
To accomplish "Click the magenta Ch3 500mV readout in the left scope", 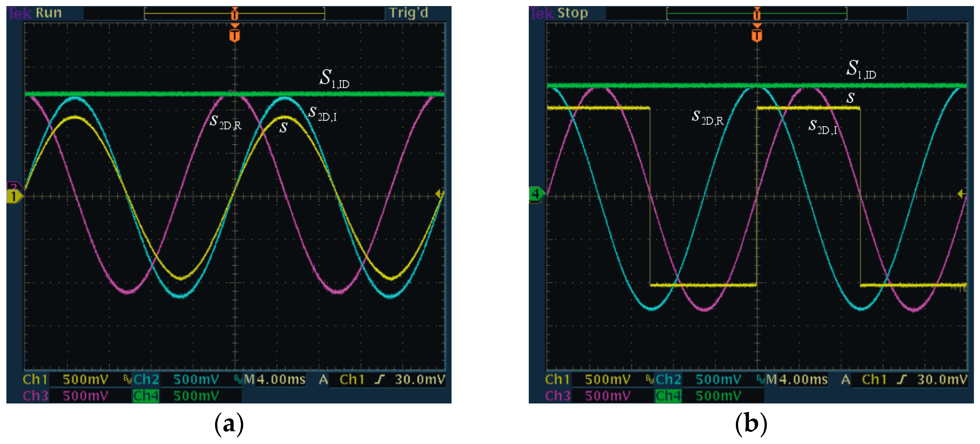I will click(x=85, y=396).
